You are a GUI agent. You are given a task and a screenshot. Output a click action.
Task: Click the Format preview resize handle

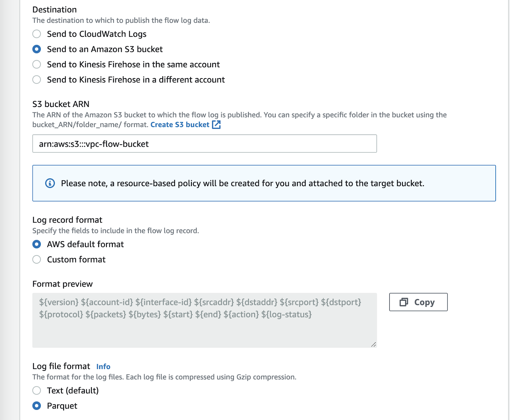(374, 345)
